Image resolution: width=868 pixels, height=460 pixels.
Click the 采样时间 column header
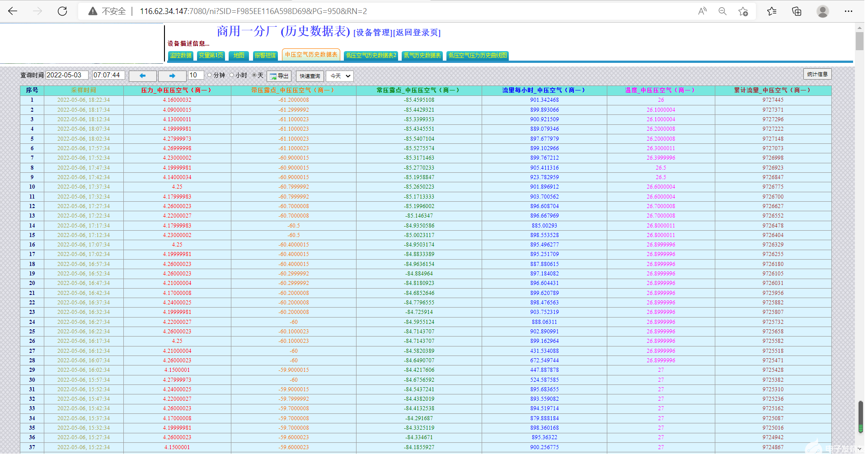point(84,90)
